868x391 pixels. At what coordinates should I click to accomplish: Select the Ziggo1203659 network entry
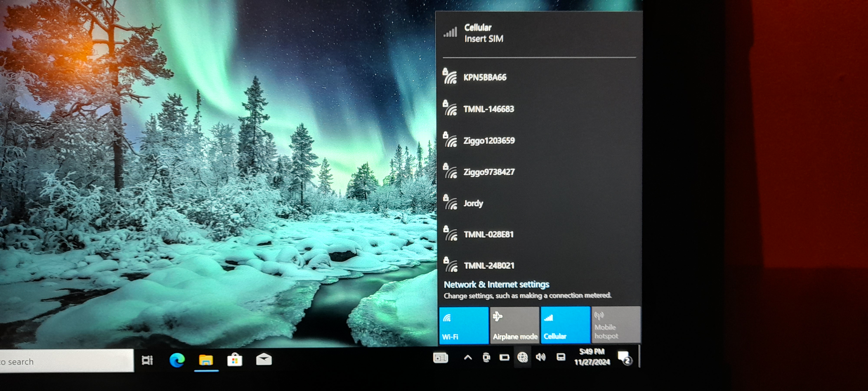tap(489, 141)
